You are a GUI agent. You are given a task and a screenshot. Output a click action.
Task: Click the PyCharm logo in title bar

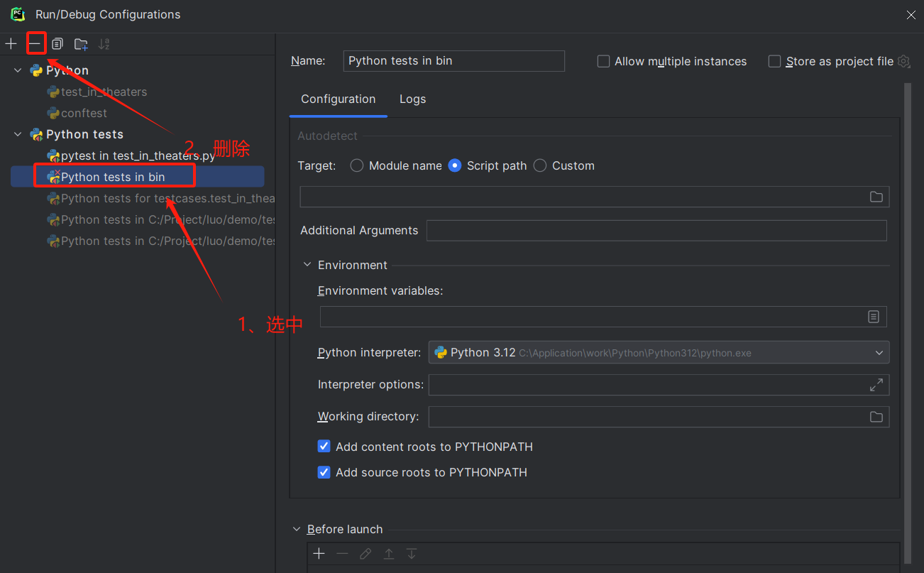coord(18,14)
